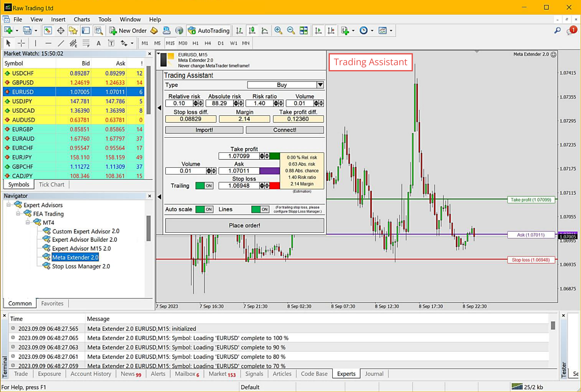Screen dimensions: 581x392
Task: Toggle the Auto scale ON switch
Action: click(x=204, y=209)
